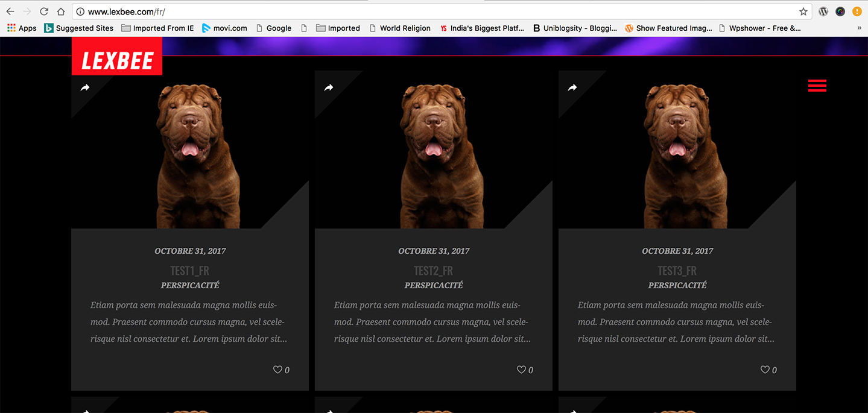
Task: Open the dog thumbnail of TEST2_FR
Action: point(434,150)
